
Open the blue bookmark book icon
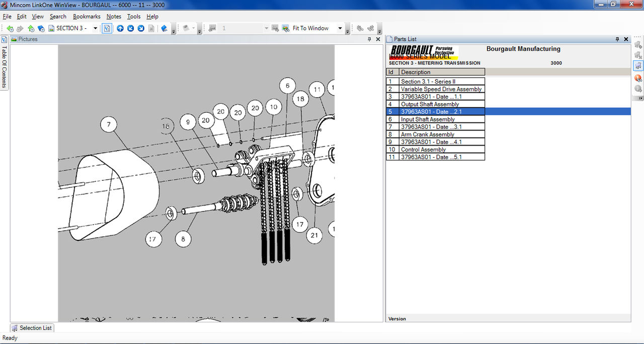coord(164,29)
